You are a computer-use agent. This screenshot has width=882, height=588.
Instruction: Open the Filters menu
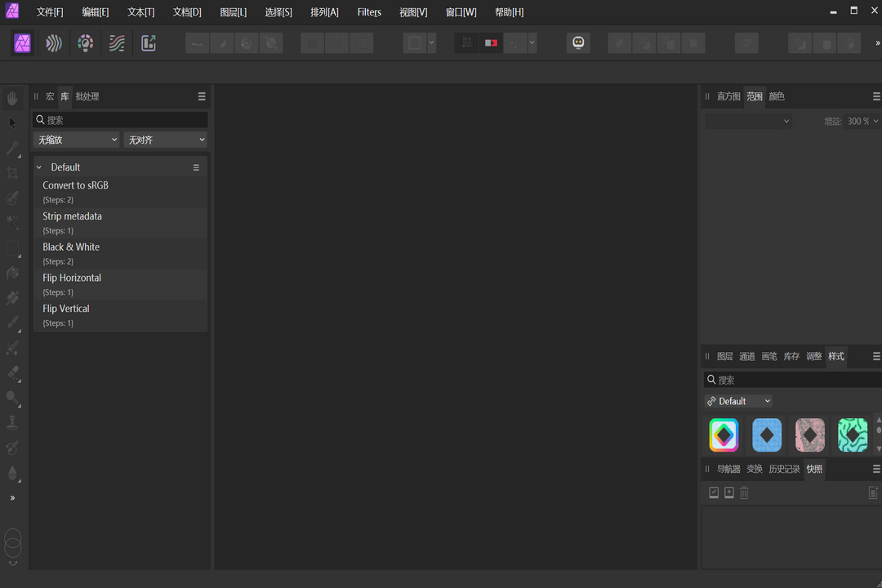[x=368, y=11]
